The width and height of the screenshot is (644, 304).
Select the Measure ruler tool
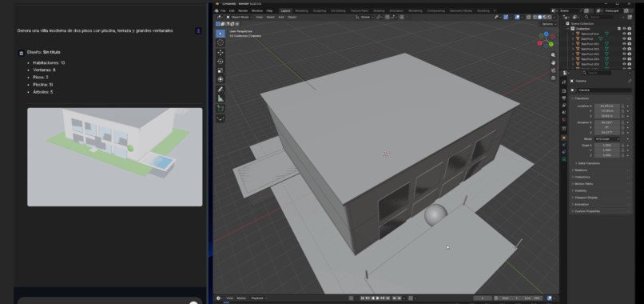221,98
